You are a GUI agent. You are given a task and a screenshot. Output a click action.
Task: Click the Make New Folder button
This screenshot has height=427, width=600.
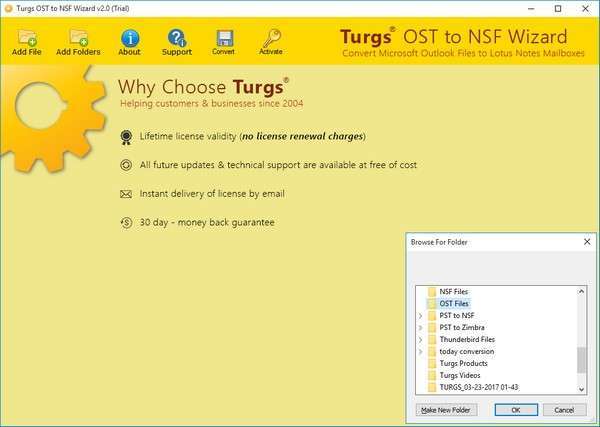tap(446, 410)
